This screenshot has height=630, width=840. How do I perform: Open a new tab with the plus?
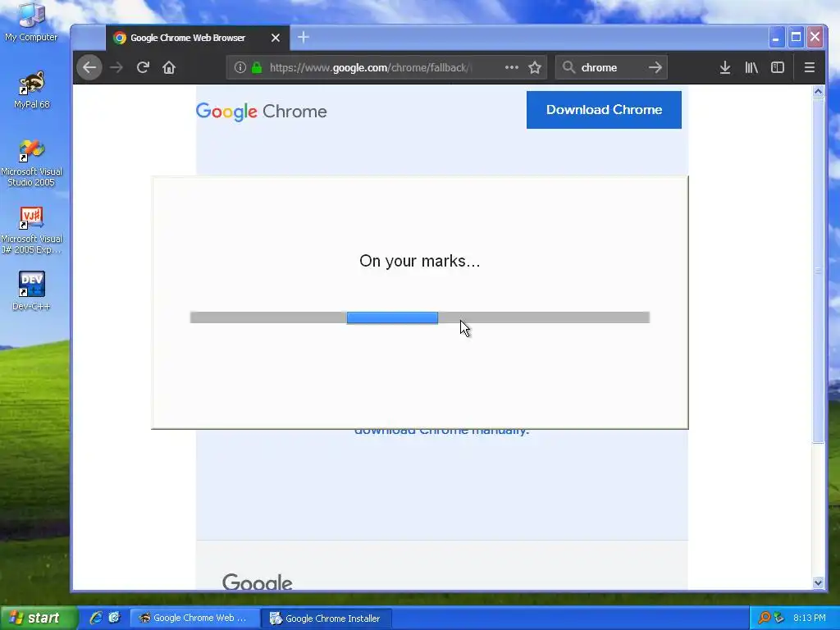(x=304, y=38)
